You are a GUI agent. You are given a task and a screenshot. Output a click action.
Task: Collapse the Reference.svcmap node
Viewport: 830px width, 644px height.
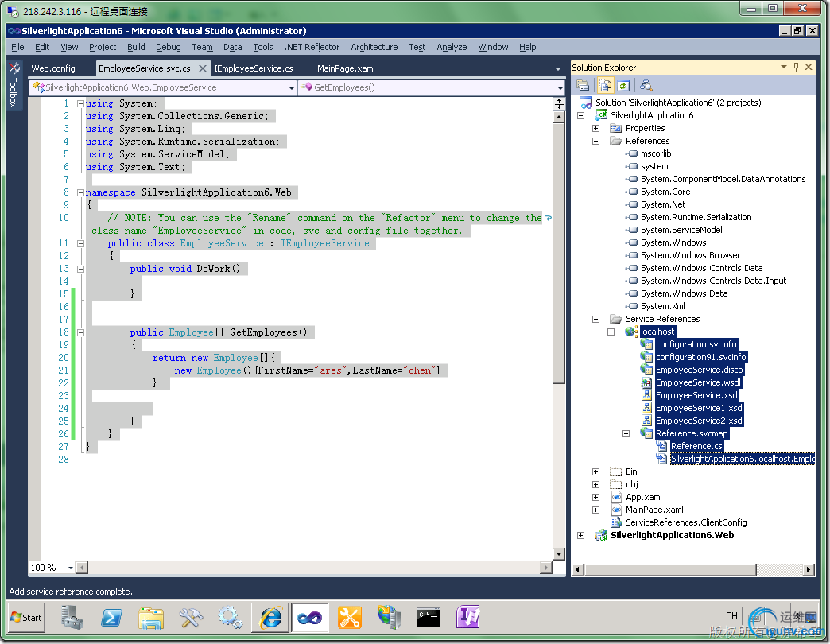(626, 433)
